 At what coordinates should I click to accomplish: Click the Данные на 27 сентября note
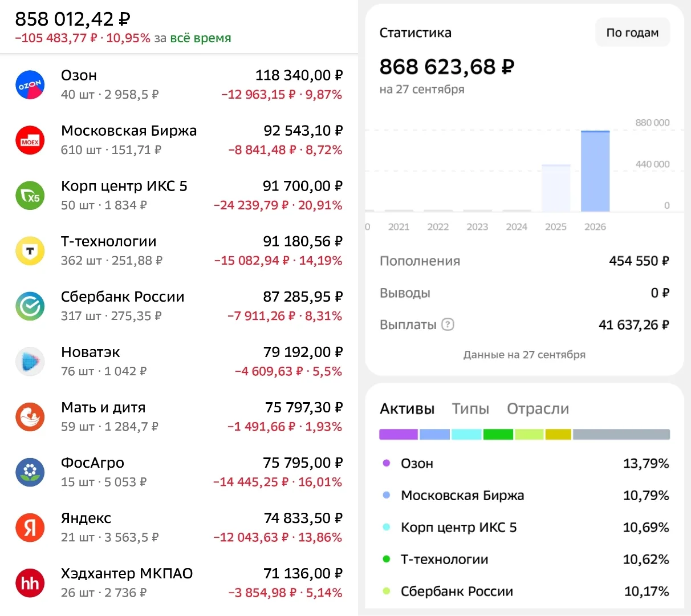pyautogui.click(x=525, y=355)
